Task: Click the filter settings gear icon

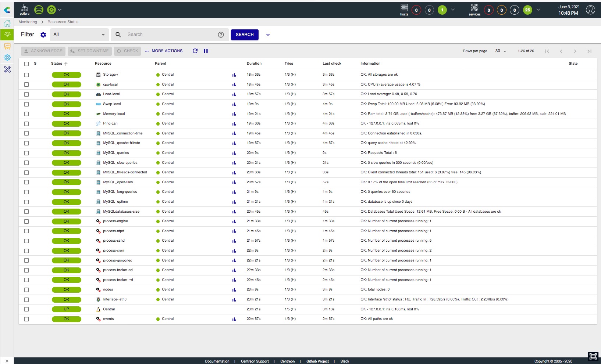Action: click(x=43, y=35)
